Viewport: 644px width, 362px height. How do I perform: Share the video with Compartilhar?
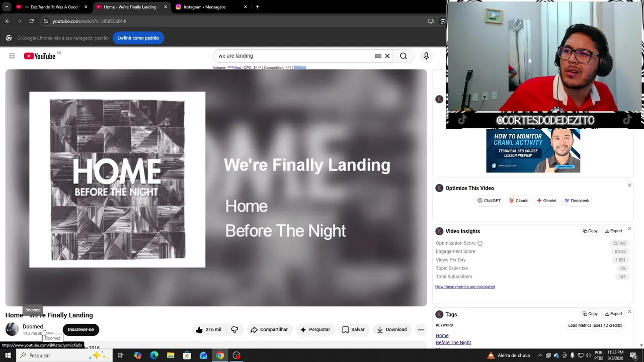pyautogui.click(x=269, y=330)
